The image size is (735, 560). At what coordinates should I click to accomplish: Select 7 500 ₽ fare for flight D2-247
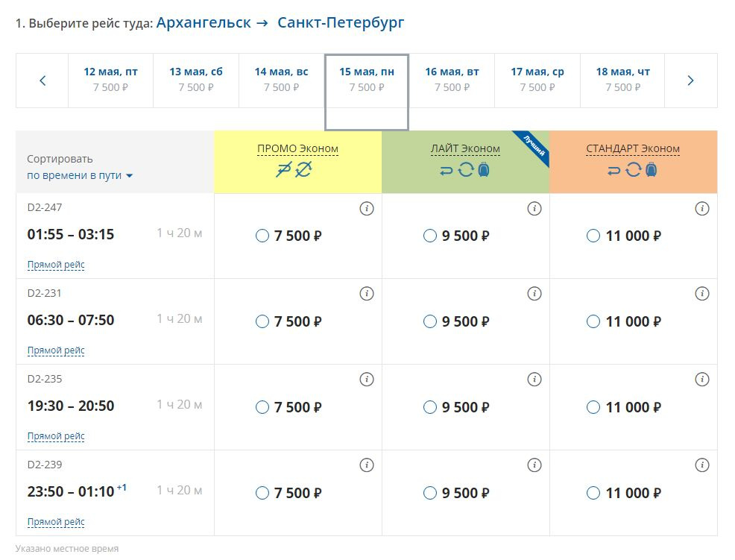262,236
